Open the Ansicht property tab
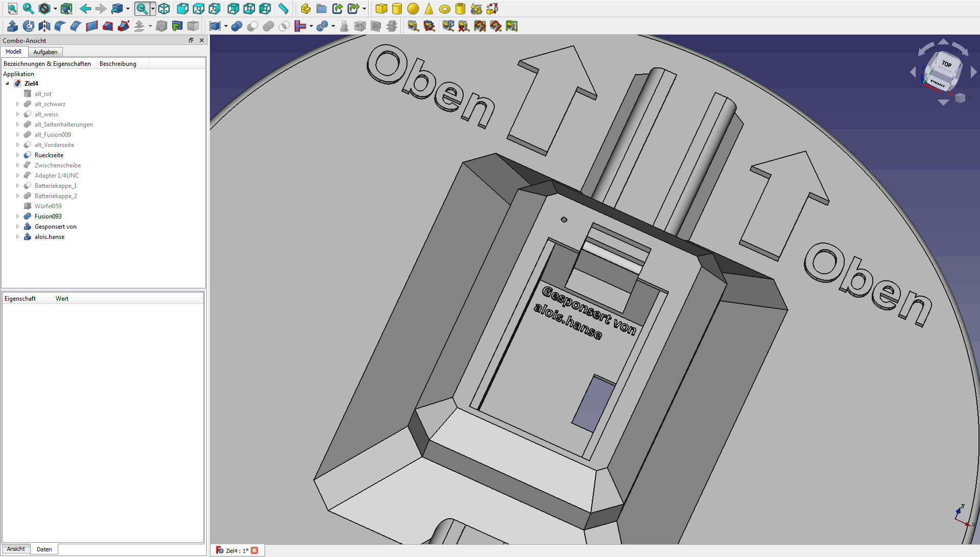 pyautogui.click(x=16, y=549)
